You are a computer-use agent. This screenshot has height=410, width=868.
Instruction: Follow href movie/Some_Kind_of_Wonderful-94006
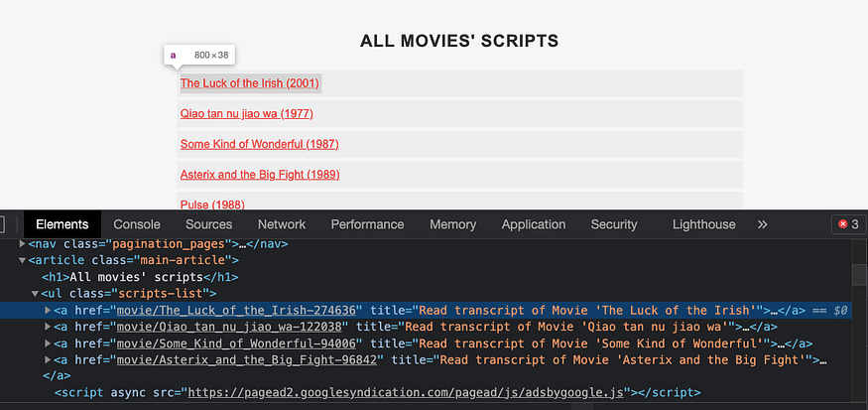tap(237, 343)
